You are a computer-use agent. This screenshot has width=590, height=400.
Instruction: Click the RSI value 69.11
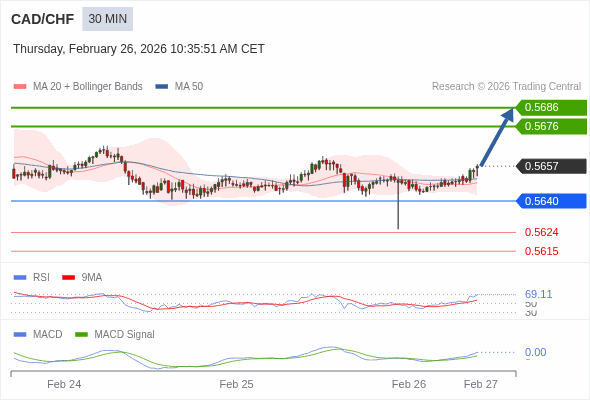point(538,294)
